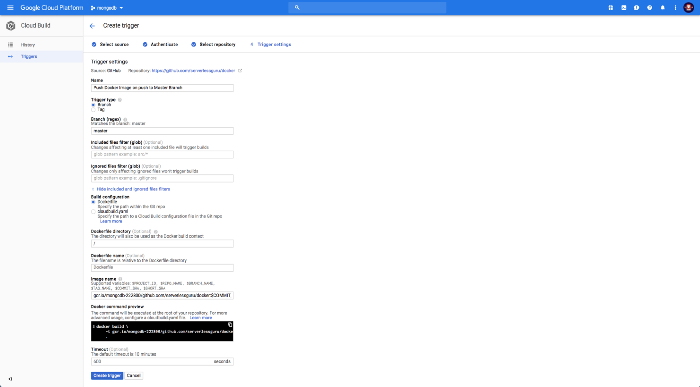
Task: Open notifications bell icon
Action: [662, 8]
